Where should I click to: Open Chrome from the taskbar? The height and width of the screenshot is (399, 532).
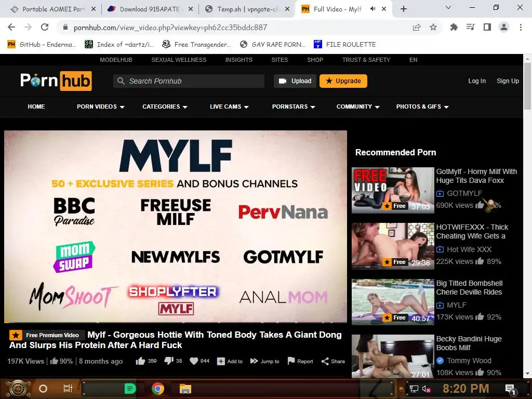(x=158, y=389)
